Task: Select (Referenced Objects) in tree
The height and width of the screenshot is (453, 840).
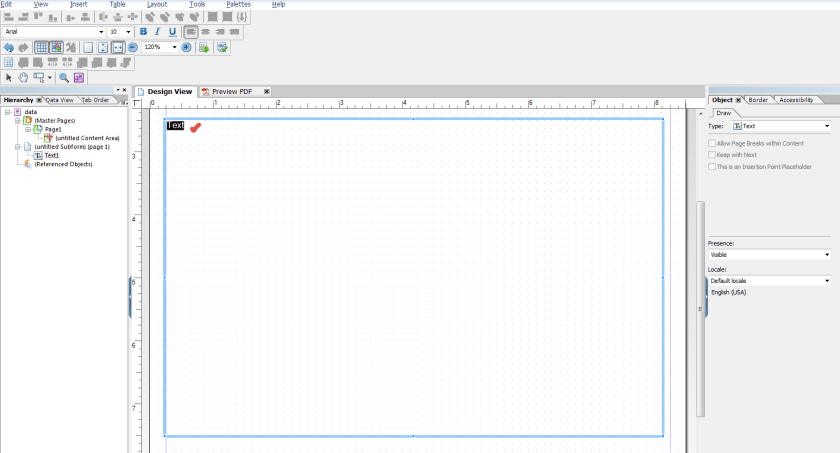Action: tap(63, 164)
